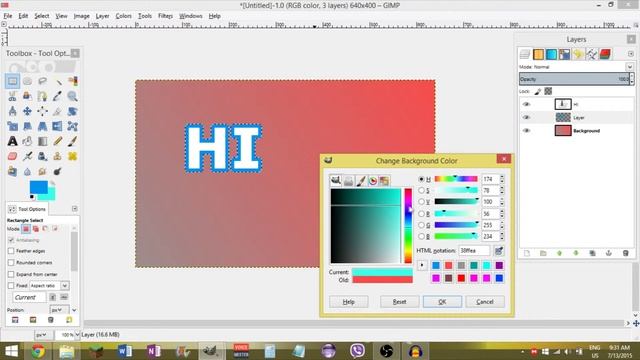This screenshot has width=640, height=360.
Task: Click Cancel in the color dialog
Action: [485, 302]
